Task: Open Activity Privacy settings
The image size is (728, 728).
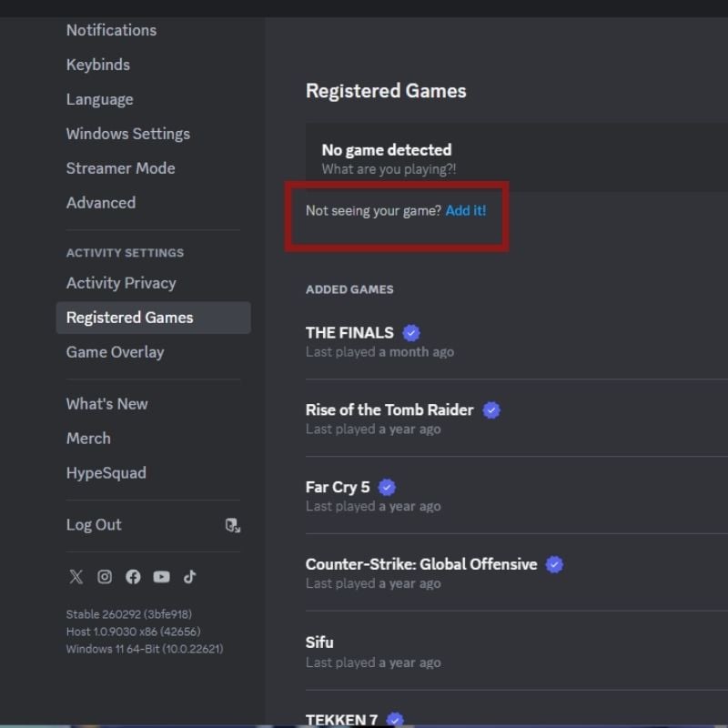Action: tap(121, 283)
